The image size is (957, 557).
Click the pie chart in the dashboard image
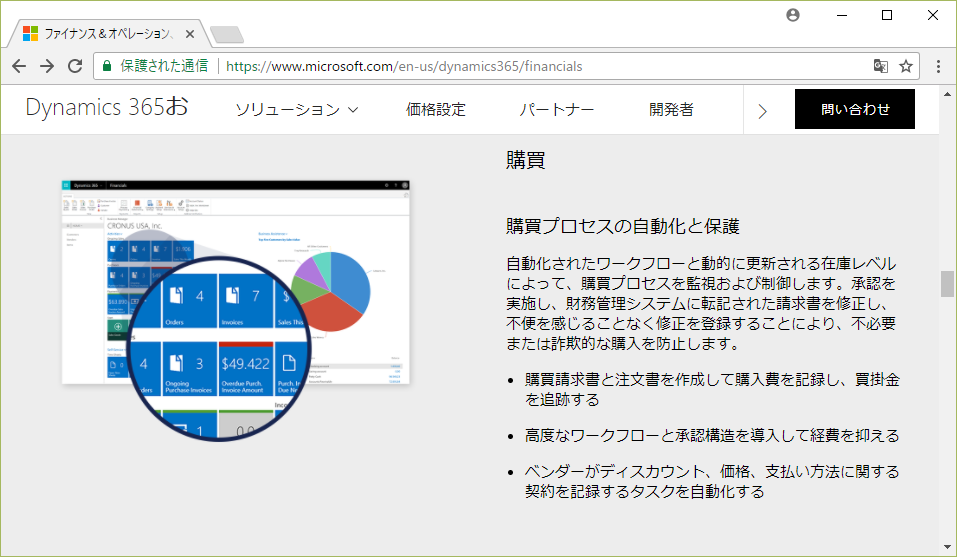(331, 292)
